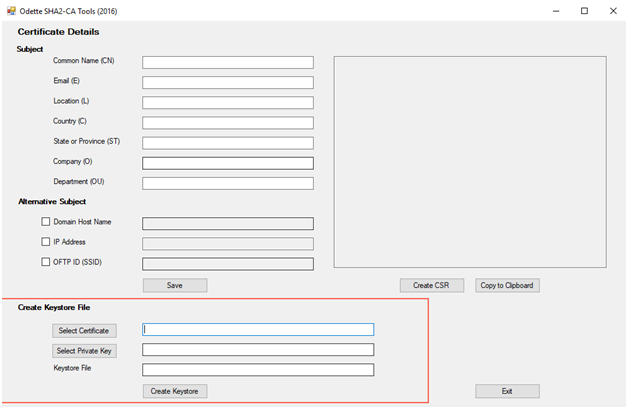Viewport: 628px width, 409px height.
Task: Click the Alternative Subject heading
Action: pyautogui.click(x=52, y=201)
